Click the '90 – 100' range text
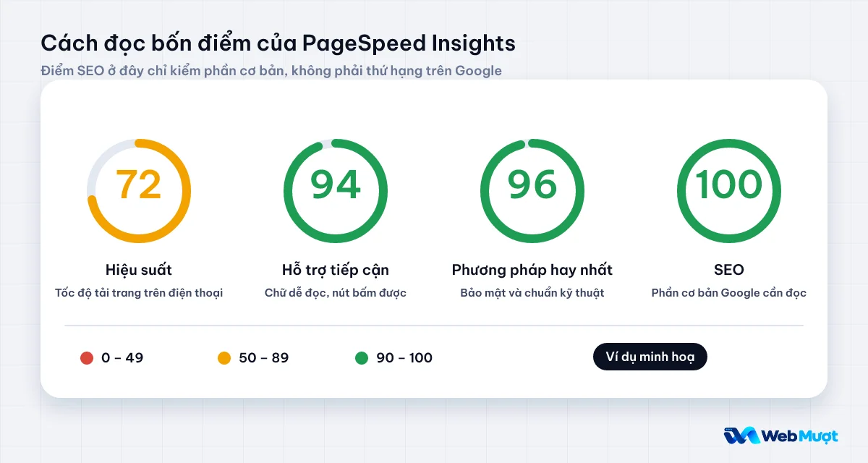This screenshot has width=868, height=463. [404, 357]
